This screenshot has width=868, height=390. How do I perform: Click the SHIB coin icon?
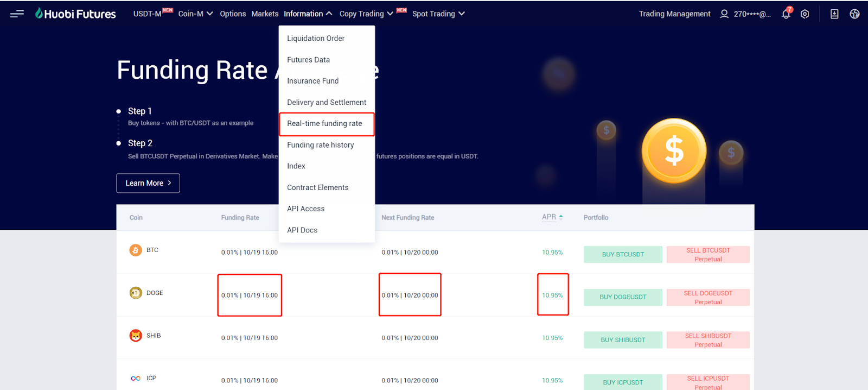(136, 336)
